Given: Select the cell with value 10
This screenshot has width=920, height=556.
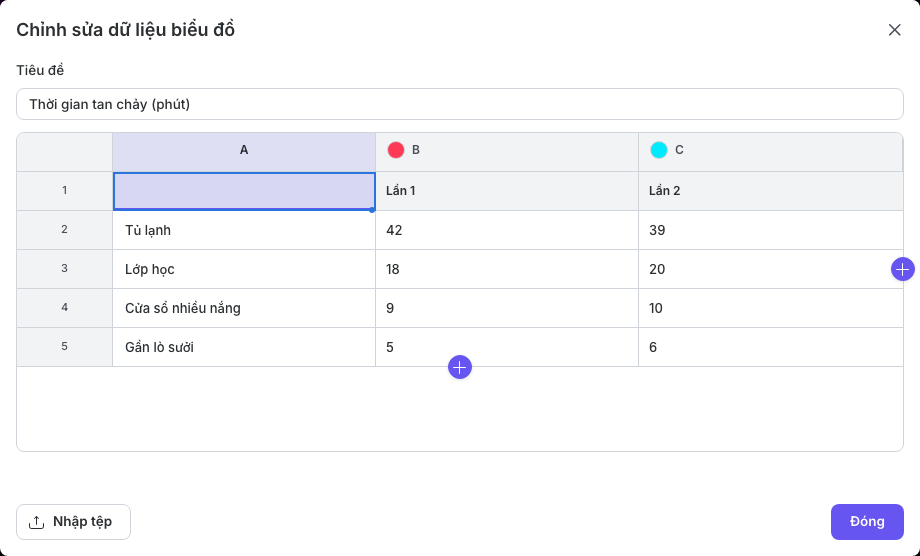Looking at the screenshot, I should click(x=770, y=308).
